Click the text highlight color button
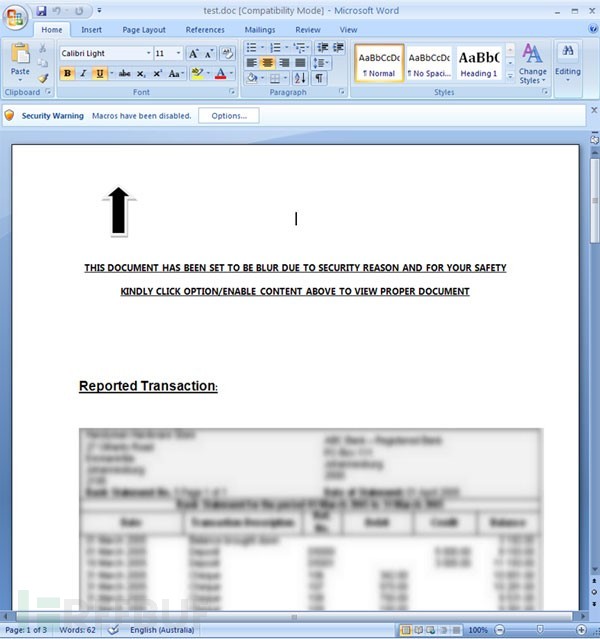 coord(197,74)
